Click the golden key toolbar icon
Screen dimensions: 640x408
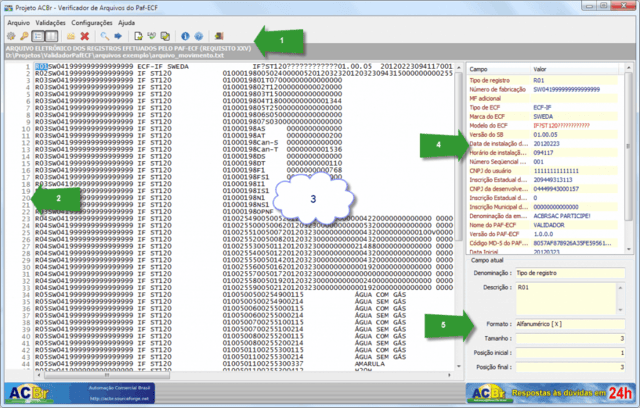(x=24, y=36)
